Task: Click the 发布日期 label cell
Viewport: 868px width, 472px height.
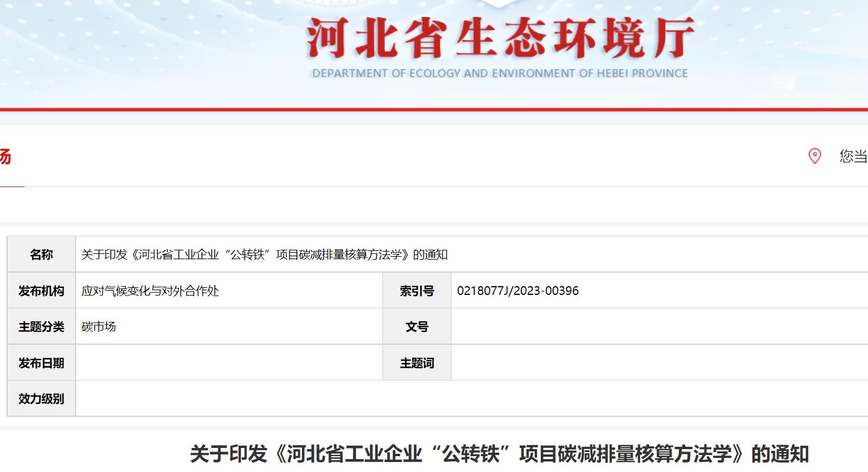Action: [42, 363]
